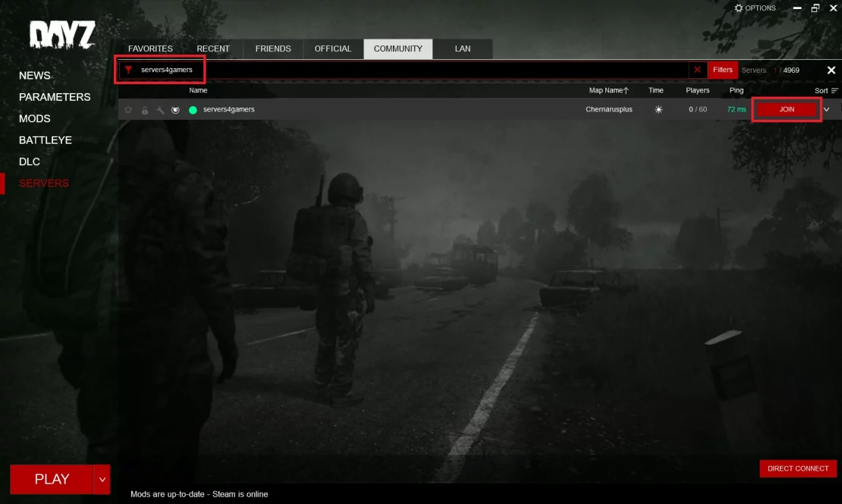Click the Direct Connect button
Viewport: 842px width, 504px height.
click(x=798, y=468)
